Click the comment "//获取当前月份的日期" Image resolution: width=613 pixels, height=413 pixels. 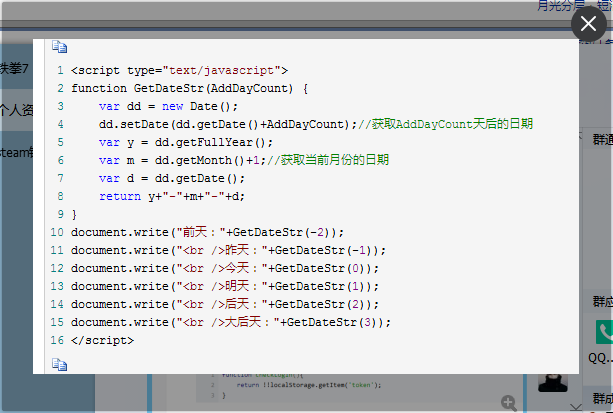point(328,160)
